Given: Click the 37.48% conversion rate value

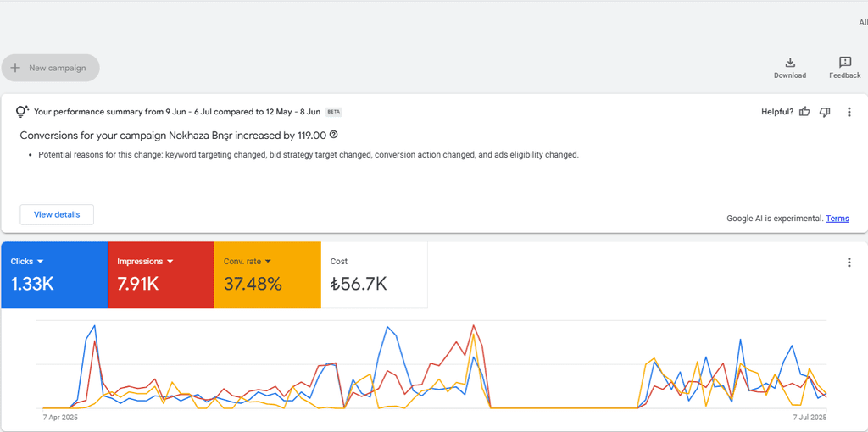Looking at the screenshot, I should tap(253, 285).
